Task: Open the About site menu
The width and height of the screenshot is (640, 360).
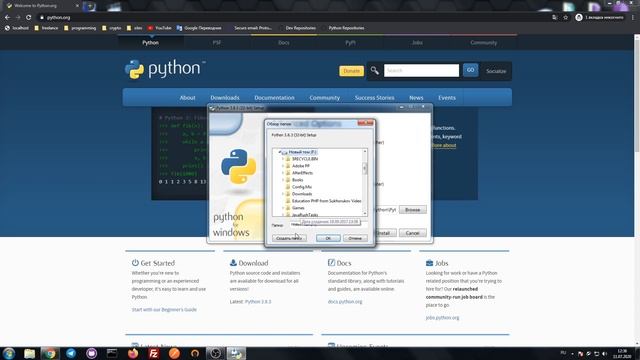Action: click(x=187, y=98)
